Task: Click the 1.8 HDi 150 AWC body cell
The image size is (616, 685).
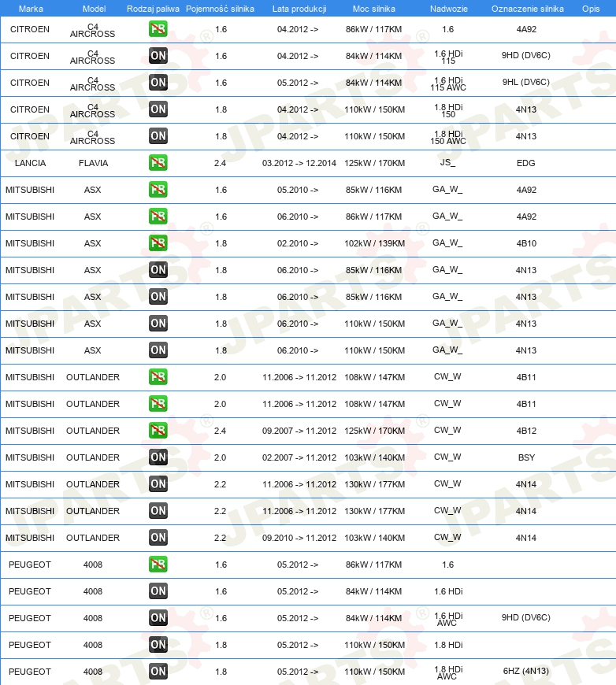Action: [x=448, y=137]
